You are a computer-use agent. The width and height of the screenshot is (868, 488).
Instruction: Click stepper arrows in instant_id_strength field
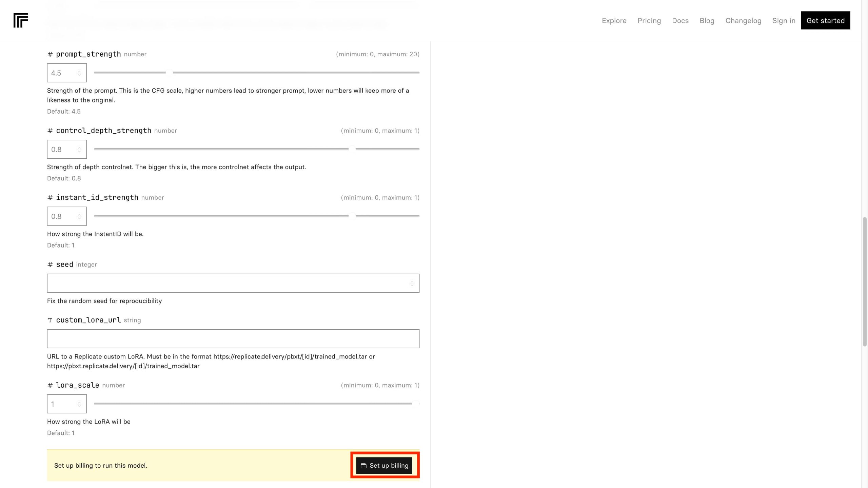(79, 216)
